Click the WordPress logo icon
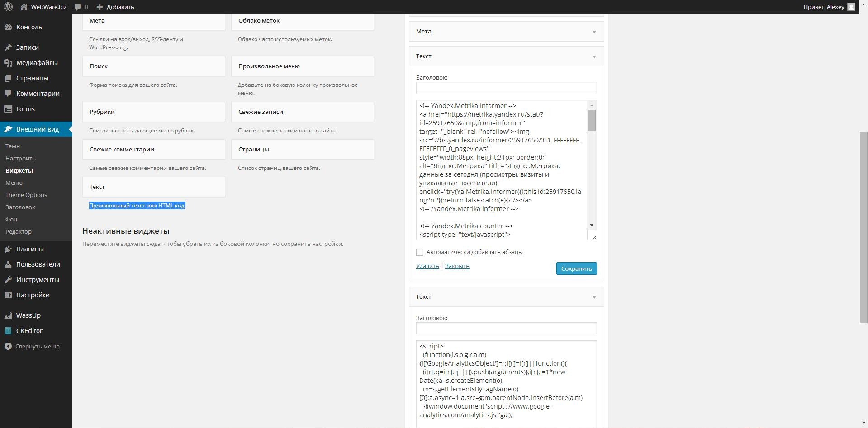 [8, 7]
